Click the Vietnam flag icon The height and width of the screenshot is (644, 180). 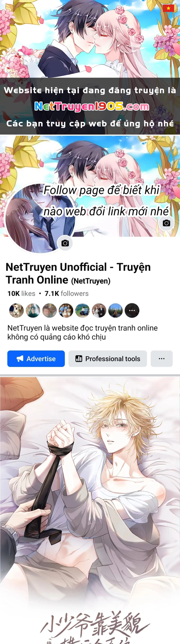click(x=169, y=8)
